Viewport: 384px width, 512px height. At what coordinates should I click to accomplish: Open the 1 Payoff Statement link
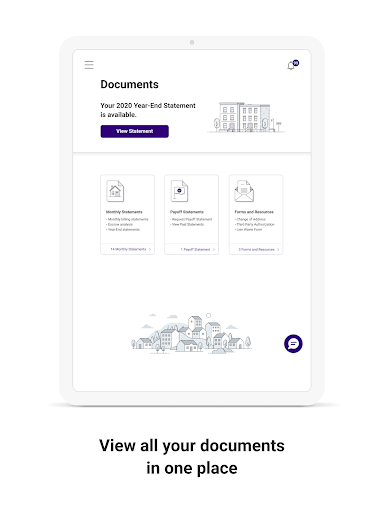click(195, 249)
